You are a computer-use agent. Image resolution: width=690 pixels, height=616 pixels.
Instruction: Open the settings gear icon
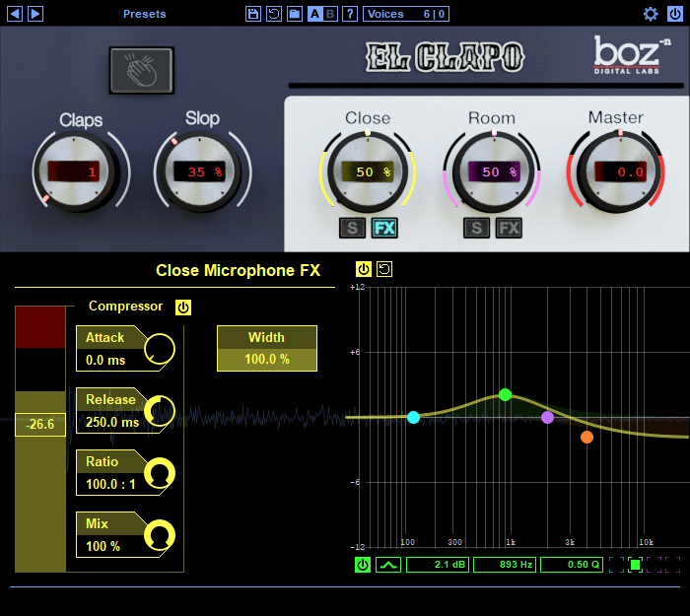click(x=651, y=14)
